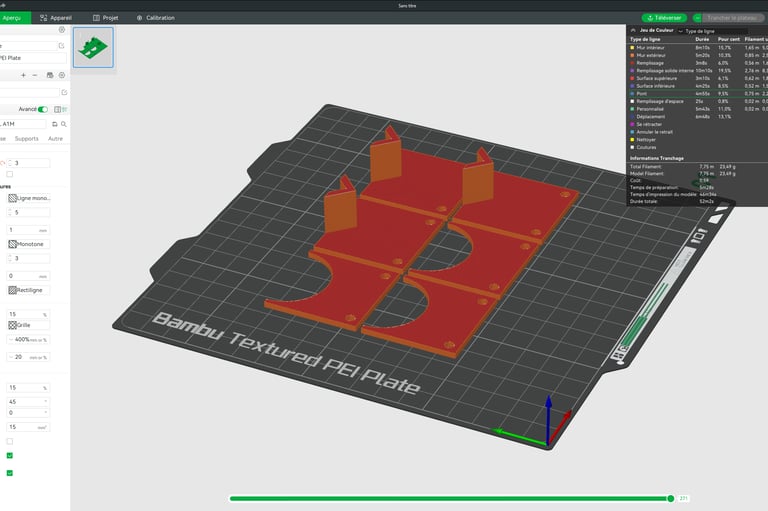The width and height of the screenshot is (768, 511).
Task: Click the horizontal green layer slider handle
Action: (671, 498)
